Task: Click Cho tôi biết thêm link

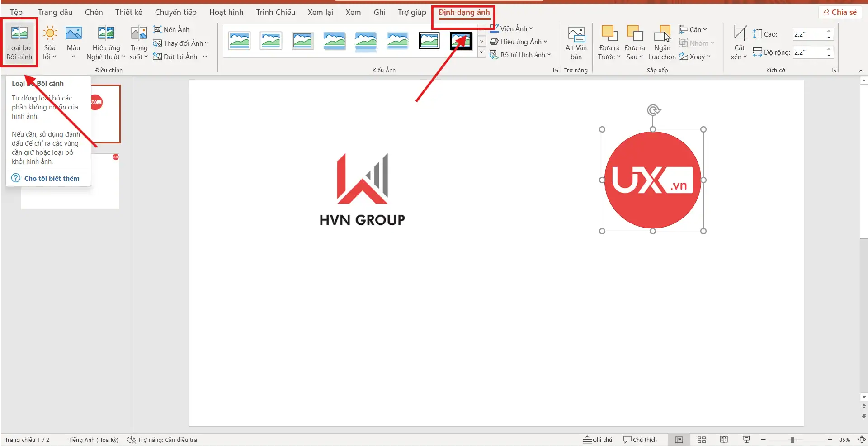Action: point(52,178)
